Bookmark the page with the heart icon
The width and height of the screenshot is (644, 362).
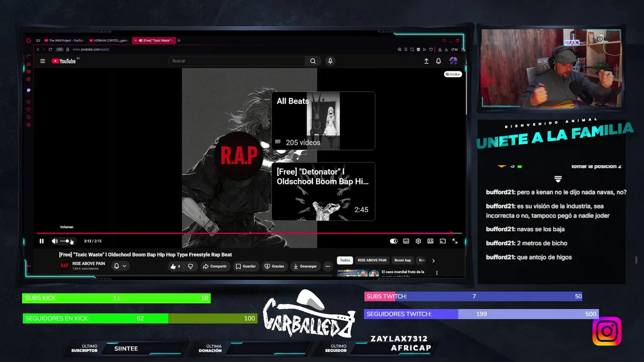point(430,49)
